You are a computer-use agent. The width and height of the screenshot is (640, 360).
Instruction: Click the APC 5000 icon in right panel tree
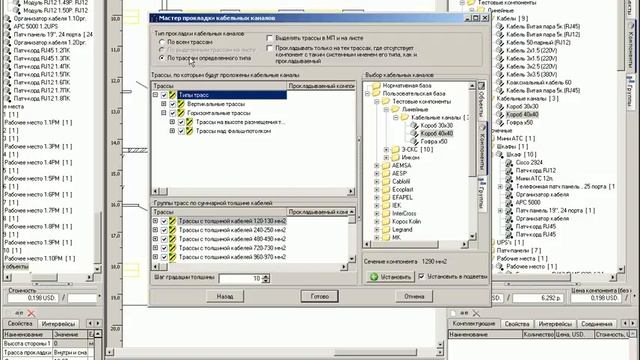click(509, 202)
